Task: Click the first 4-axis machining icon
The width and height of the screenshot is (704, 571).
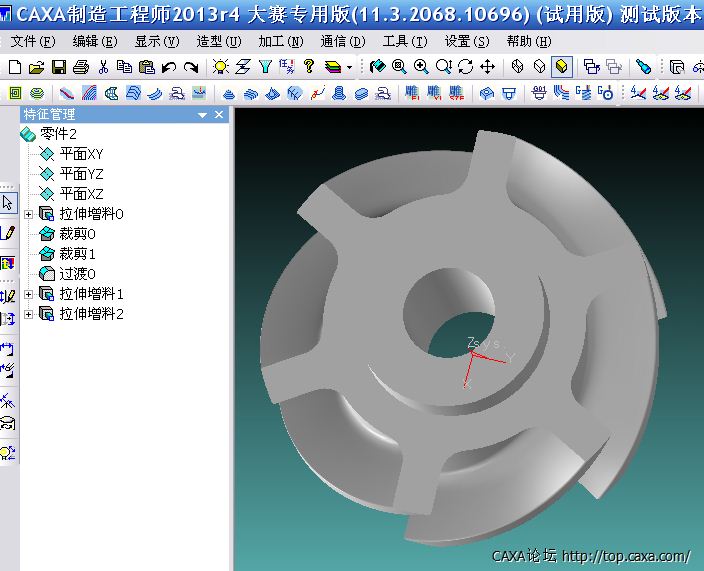Action: click(x=638, y=93)
